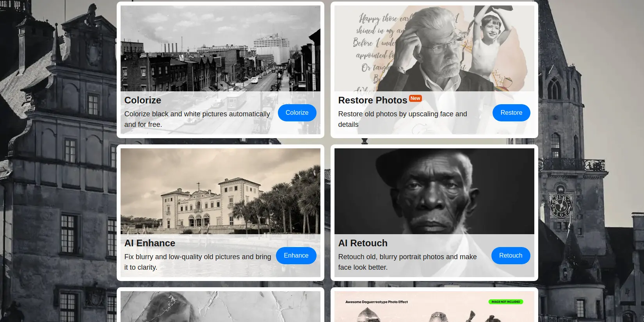
Task: Click the 'Retouch old, blurry portrait photos' text
Action: pos(407,262)
